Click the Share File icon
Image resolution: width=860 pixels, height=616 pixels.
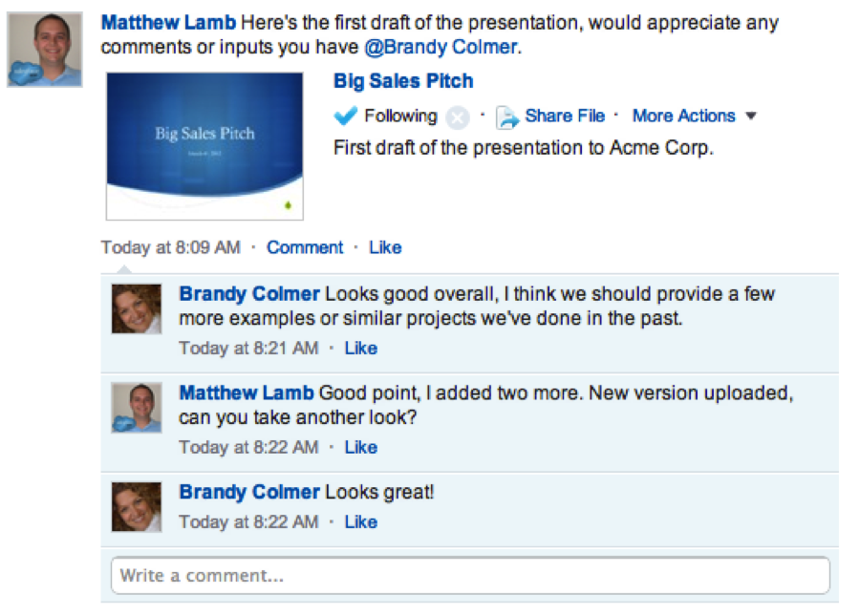(x=506, y=117)
